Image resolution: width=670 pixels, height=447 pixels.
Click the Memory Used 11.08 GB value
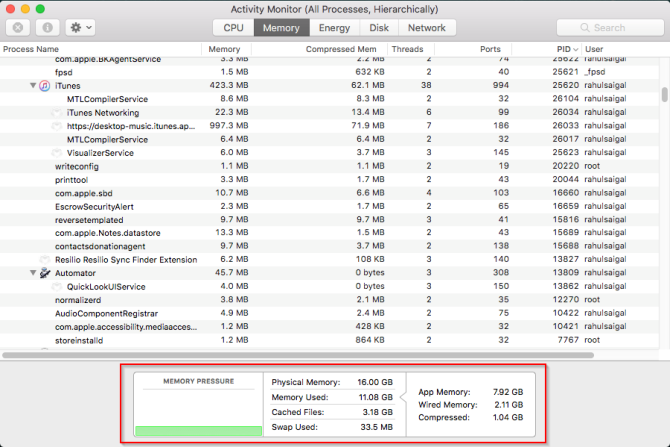tap(375, 397)
